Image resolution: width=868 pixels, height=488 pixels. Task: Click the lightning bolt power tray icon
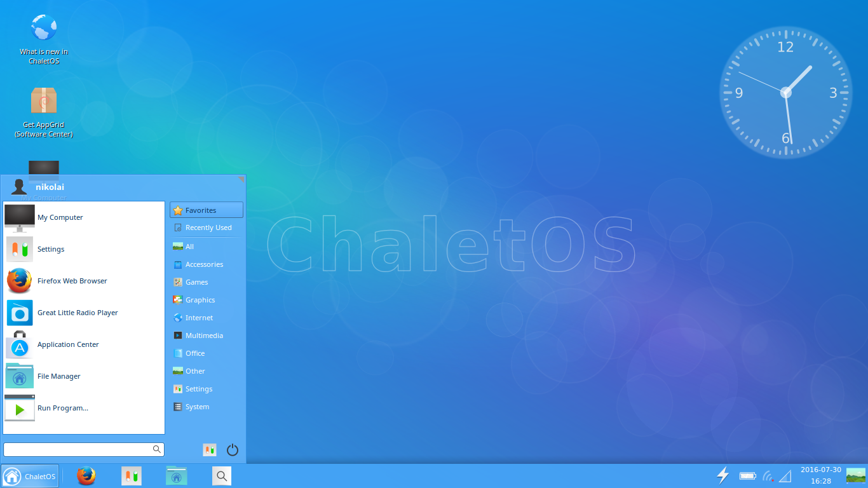[722, 475]
